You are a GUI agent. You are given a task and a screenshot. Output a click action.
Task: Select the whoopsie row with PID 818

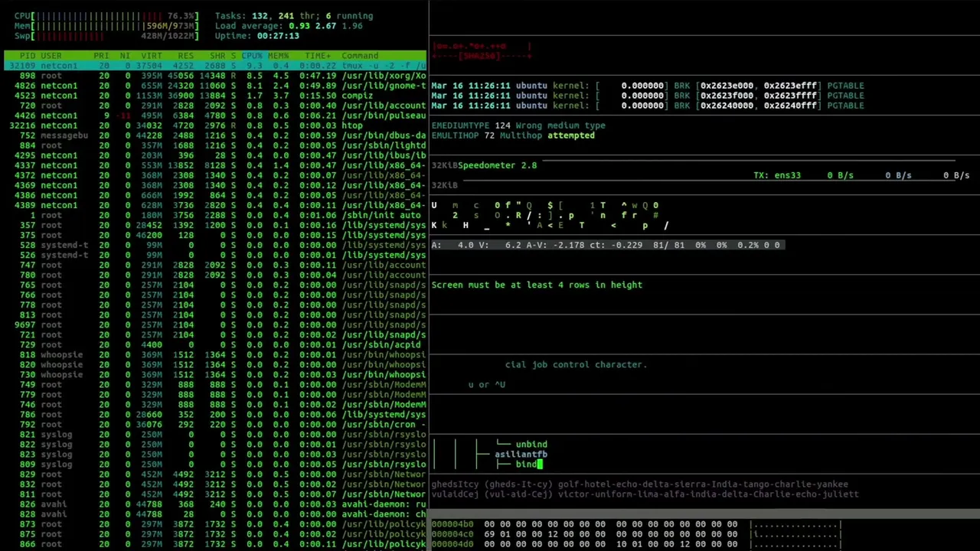pyautogui.click(x=215, y=354)
